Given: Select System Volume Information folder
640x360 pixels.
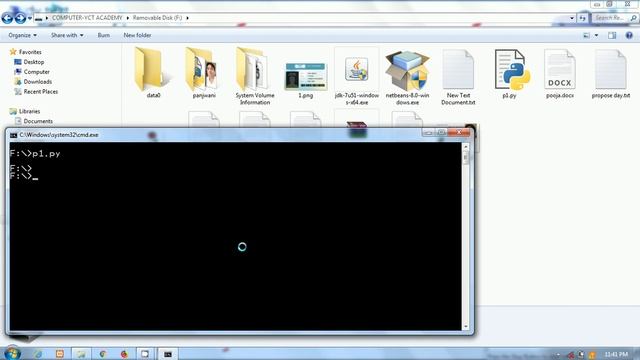Looking at the screenshot, I should tap(255, 76).
